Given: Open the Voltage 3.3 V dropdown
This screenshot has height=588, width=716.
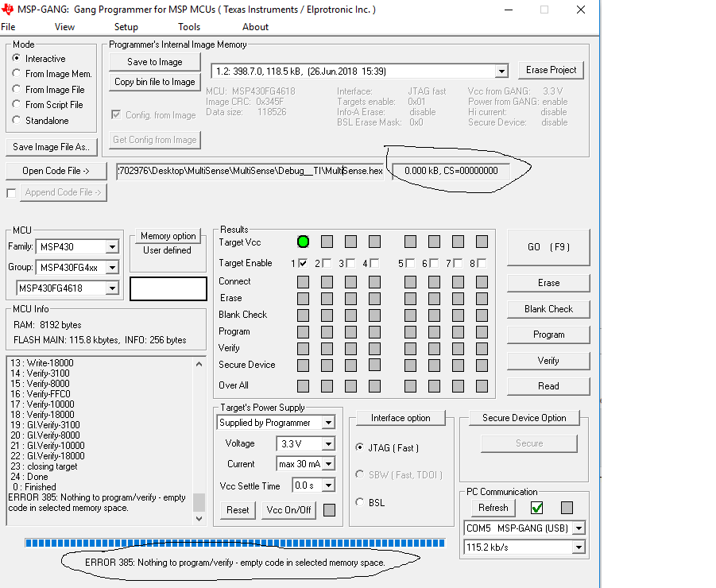Looking at the screenshot, I should click(328, 443).
